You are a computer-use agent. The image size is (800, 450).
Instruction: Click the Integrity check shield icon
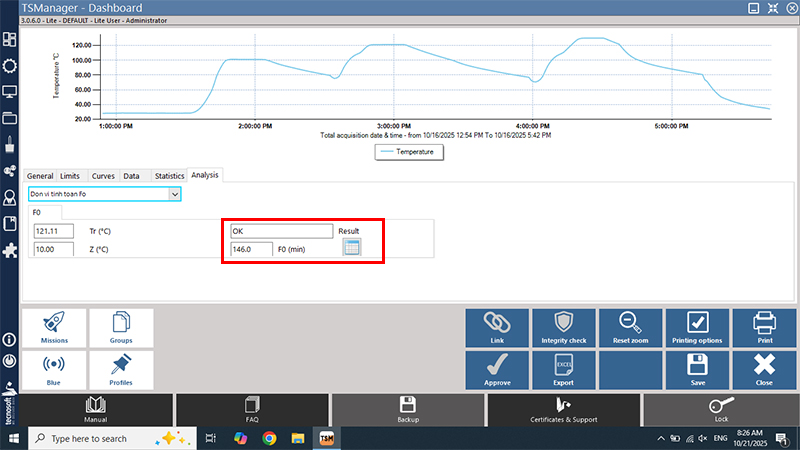pos(563,327)
